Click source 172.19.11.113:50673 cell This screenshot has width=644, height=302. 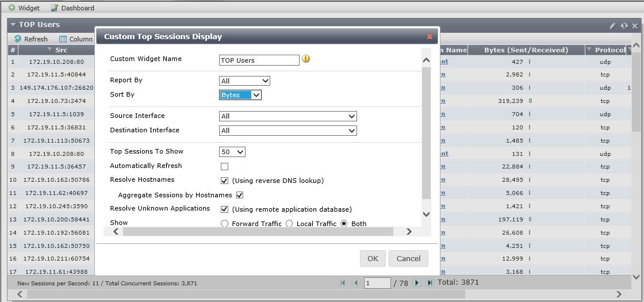pos(56,140)
